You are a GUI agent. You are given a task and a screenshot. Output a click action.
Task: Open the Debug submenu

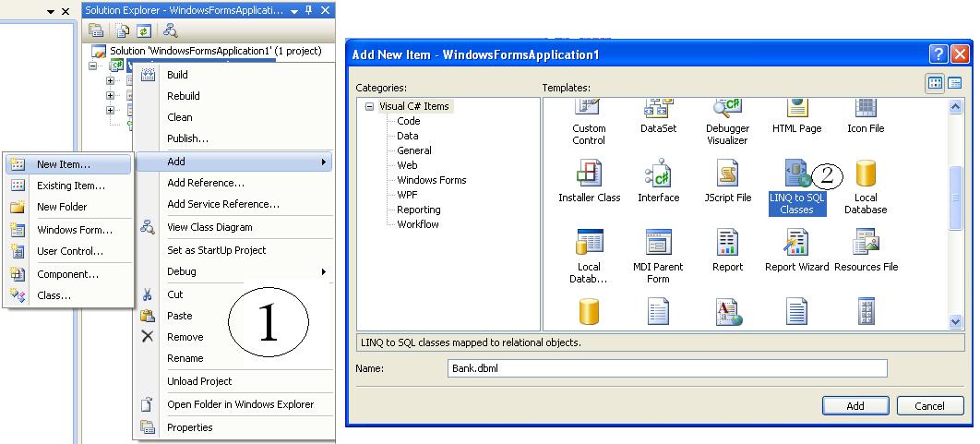click(x=234, y=271)
